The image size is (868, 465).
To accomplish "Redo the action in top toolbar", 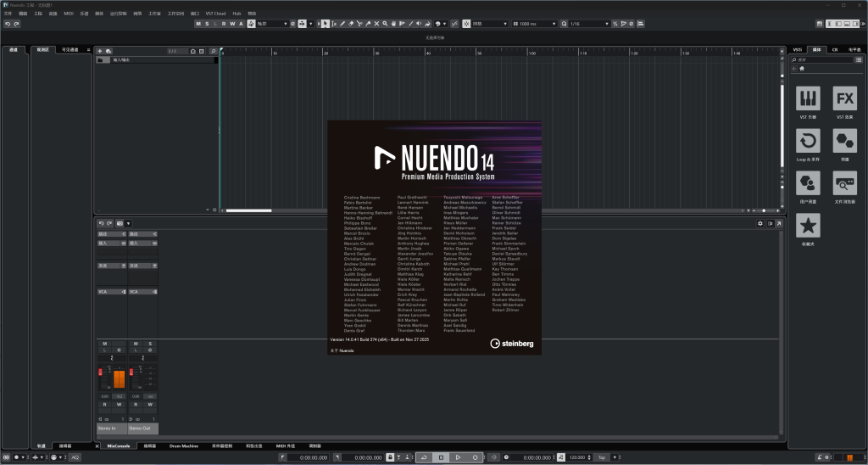I will [x=17, y=24].
